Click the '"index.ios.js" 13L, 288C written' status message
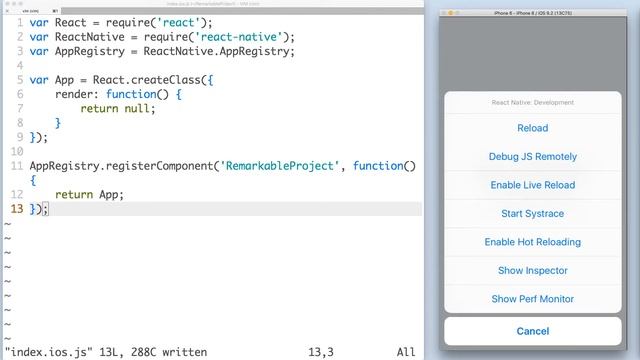Image resolution: width=640 pixels, height=360 pixels. (106, 352)
